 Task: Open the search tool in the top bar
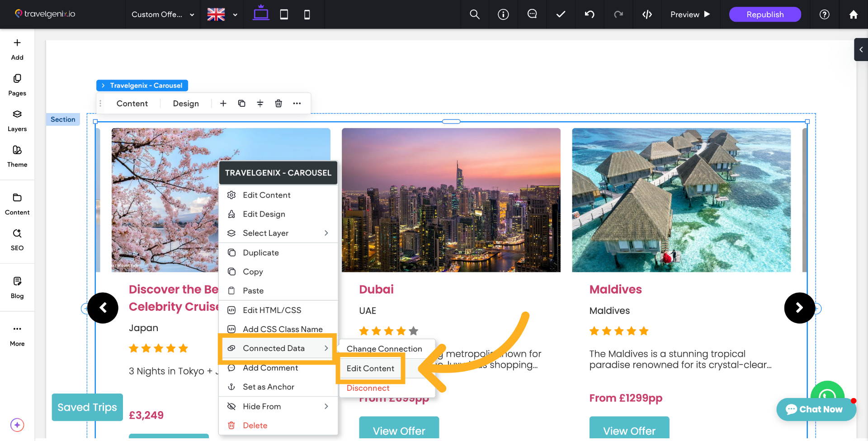pyautogui.click(x=474, y=14)
